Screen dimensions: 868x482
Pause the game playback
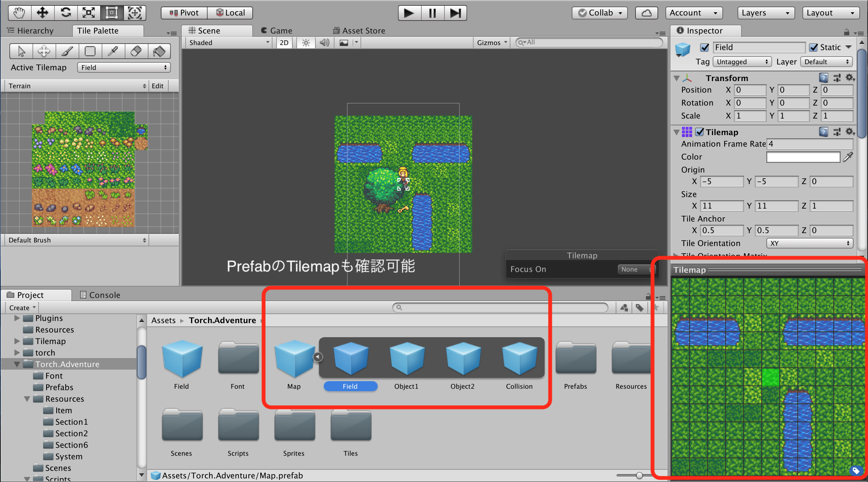[432, 13]
